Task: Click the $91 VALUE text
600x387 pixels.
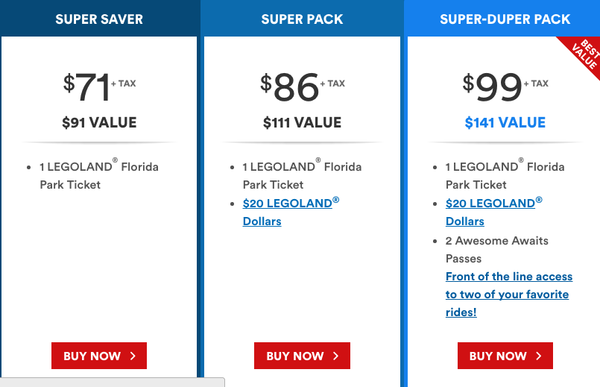Action: pyautogui.click(x=99, y=122)
